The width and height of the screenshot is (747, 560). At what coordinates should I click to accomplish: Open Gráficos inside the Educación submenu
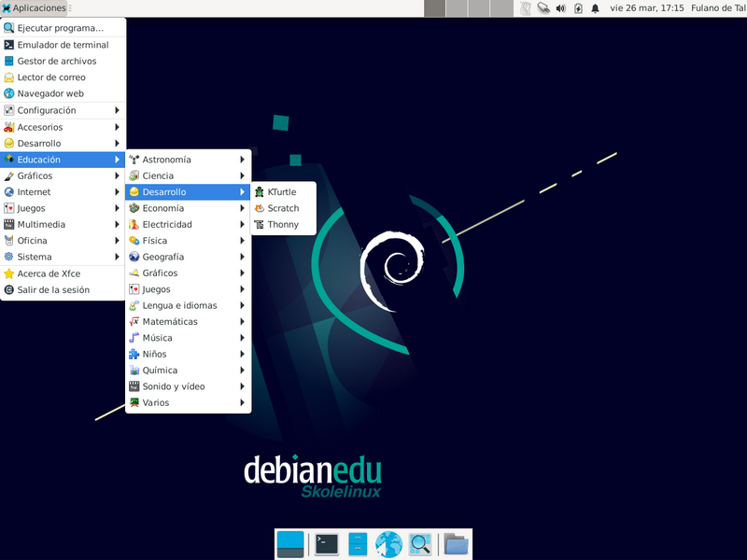189,273
